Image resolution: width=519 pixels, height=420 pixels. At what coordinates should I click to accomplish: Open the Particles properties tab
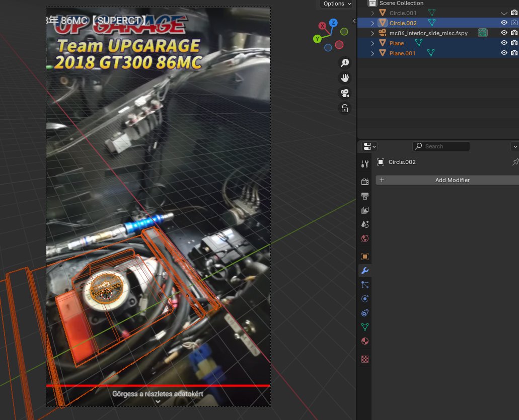click(365, 285)
